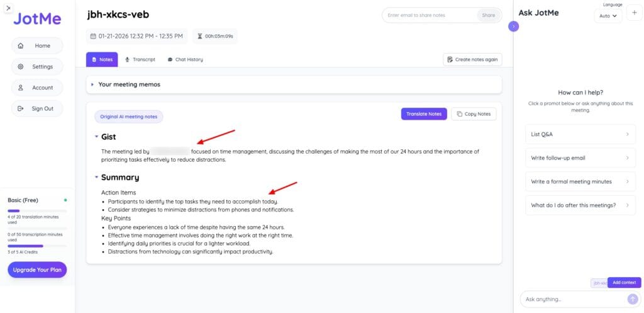
Task: Click the plus icon for new chat
Action: pos(634,13)
